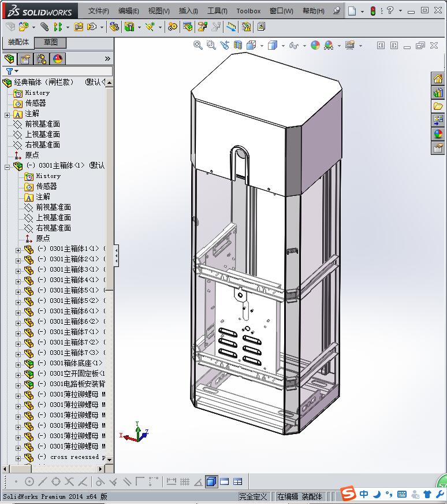Screen dimensions: 447x504
Task: Click the rightmost icon on the assembly toolbar
Action: tap(262, 27)
